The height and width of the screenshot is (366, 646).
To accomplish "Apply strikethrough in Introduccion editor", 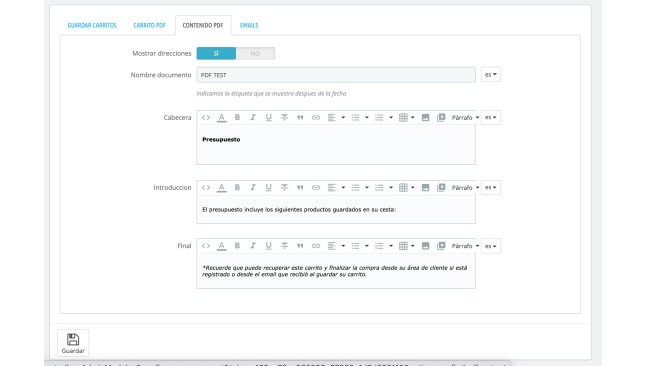I will pos(284,188).
